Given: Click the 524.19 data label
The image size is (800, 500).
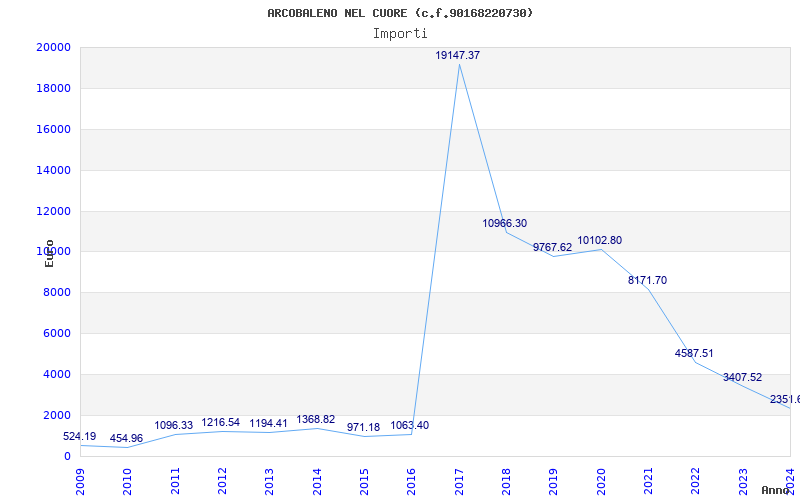Looking at the screenshot, I should pos(80,436).
